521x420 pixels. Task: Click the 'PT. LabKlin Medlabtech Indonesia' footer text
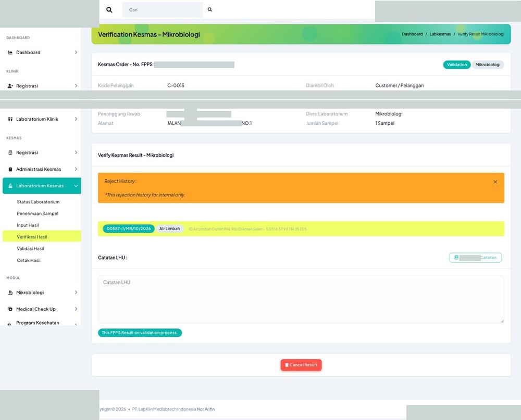[x=164, y=409]
